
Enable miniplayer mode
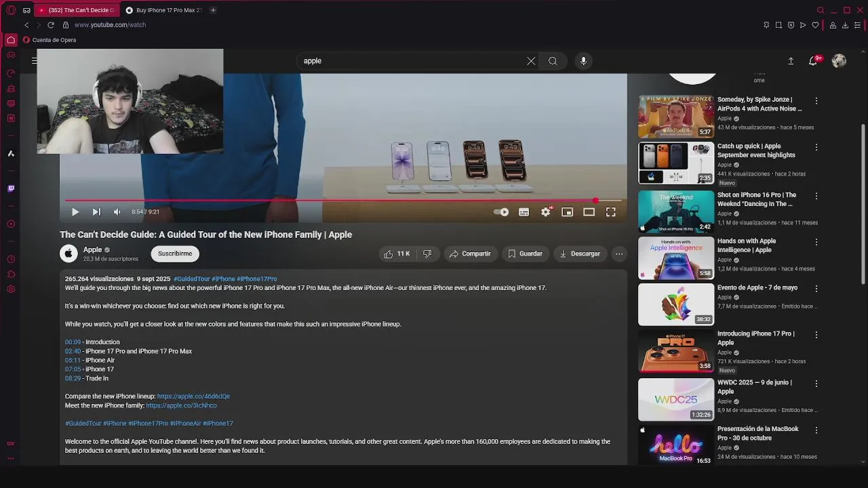pyautogui.click(x=567, y=212)
